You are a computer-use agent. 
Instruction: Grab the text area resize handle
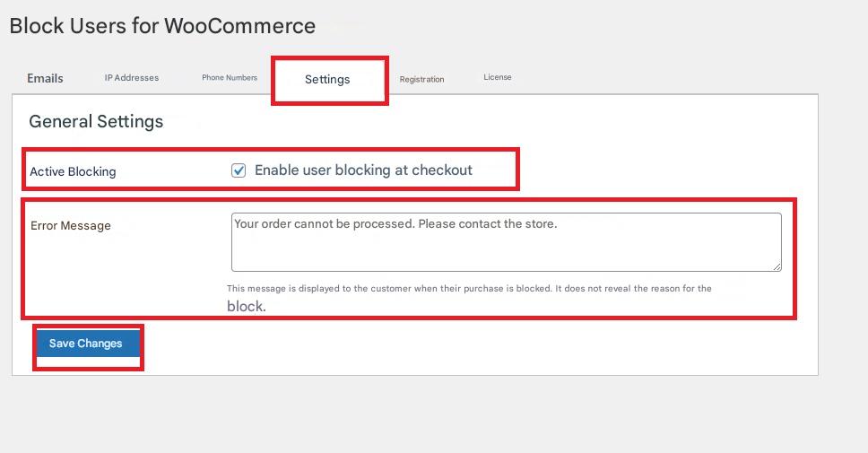click(x=777, y=266)
